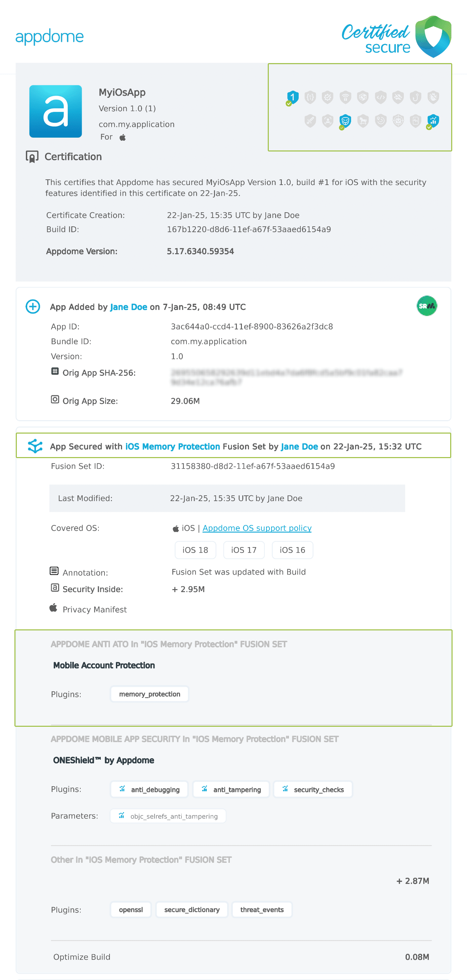Click the green SR user avatar

[426, 306]
